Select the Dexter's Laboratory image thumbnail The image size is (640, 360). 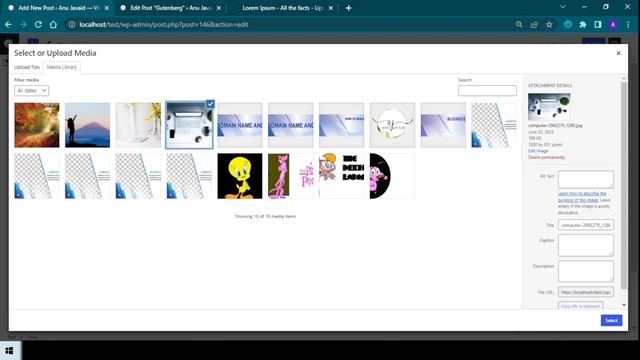pyautogui.click(x=341, y=176)
